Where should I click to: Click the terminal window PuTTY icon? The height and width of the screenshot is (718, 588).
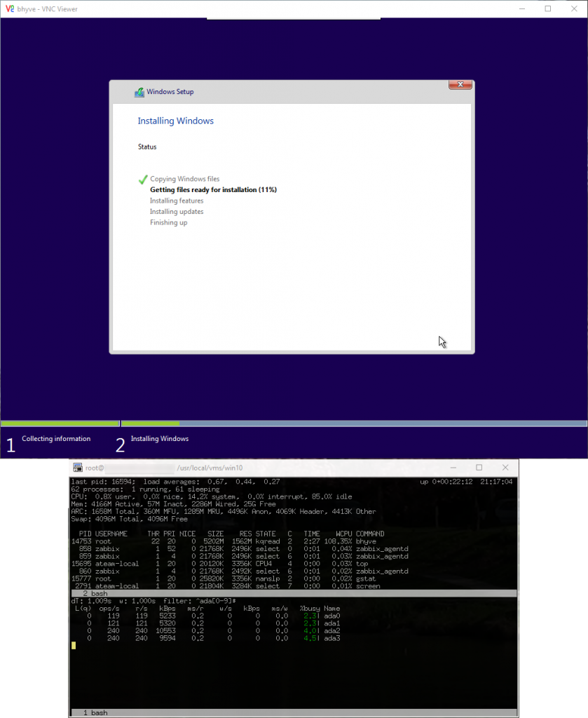pyautogui.click(x=78, y=468)
